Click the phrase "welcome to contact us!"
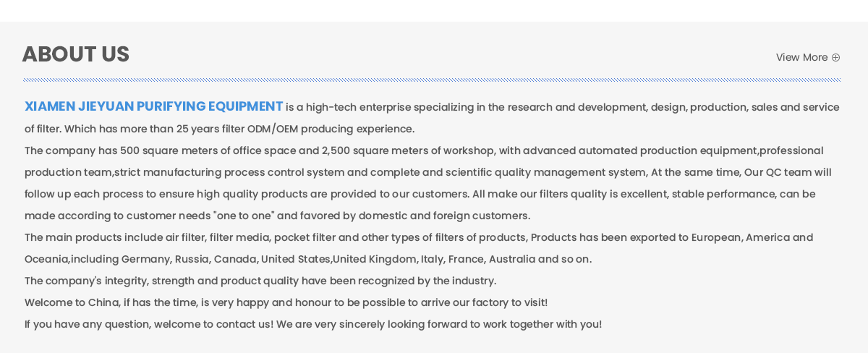Screen dimensions: 868x353 coord(213,324)
